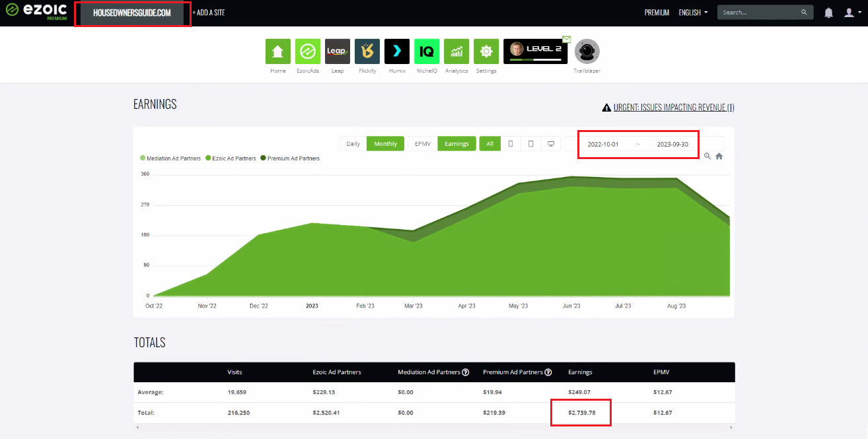Open Urgent Issues Impacting Revenue link
Image resolution: width=868 pixels, height=439 pixels.
(x=674, y=108)
